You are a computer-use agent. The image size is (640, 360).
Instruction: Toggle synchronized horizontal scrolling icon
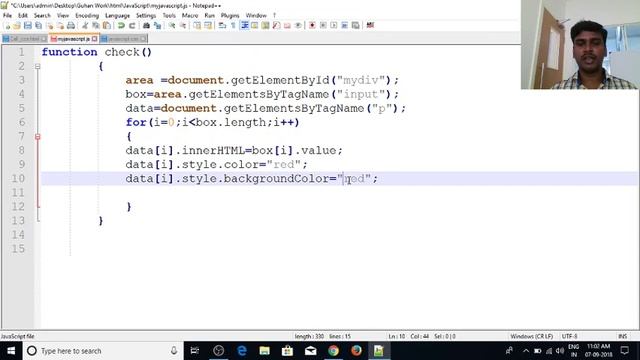coord(208,26)
